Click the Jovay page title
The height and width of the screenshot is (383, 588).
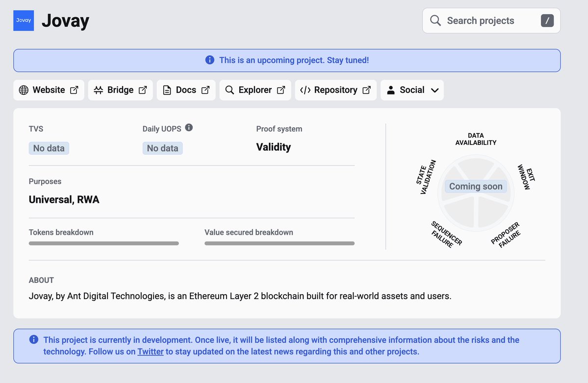coord(65,21)
